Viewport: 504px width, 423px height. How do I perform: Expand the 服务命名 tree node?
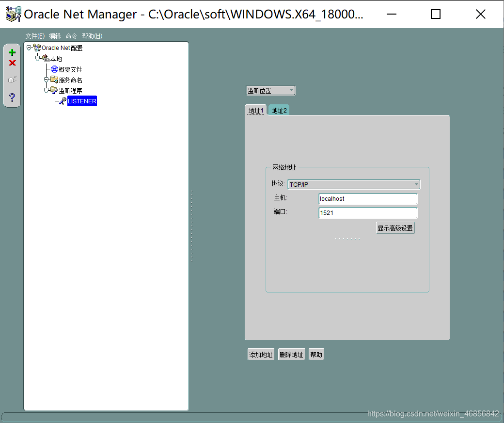click(x=47, y=80)
